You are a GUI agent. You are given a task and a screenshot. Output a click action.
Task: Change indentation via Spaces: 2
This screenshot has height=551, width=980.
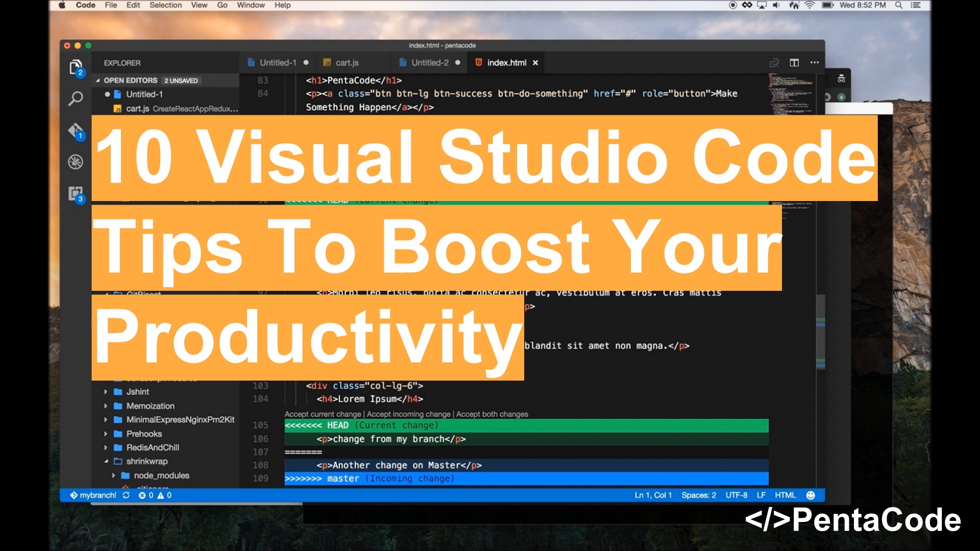pyautogui.click(x=699, y=495)
